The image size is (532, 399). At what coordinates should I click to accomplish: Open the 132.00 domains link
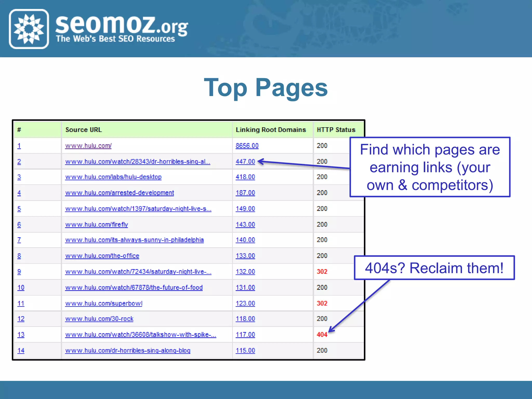pos(245,271)
